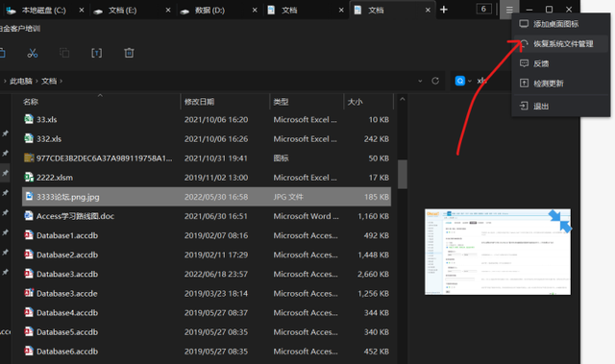Screen dimensions: 615x364
Task: Select file 33.xls
Action: tap(207, 119)
